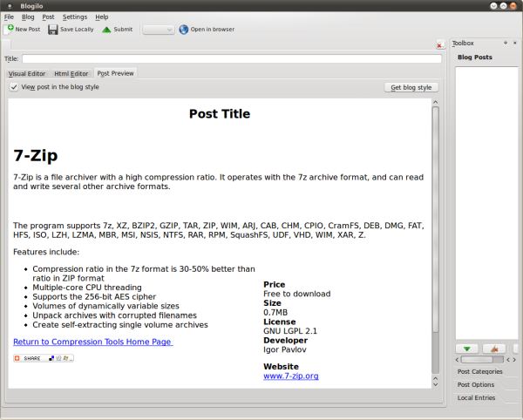Float the Toolbox panel using its detach icon
523x420 pixels.
click(x=506, y=43)
